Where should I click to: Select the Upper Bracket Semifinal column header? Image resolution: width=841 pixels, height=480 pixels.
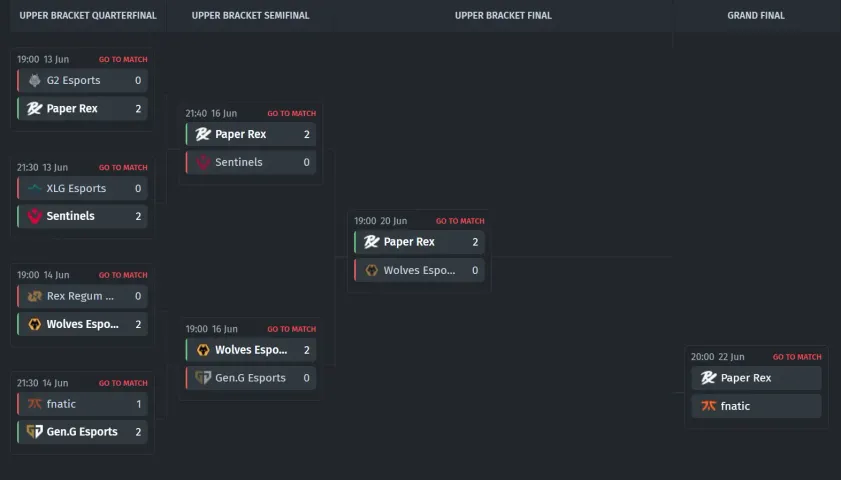pyautogui.click(x=250, y=16)
